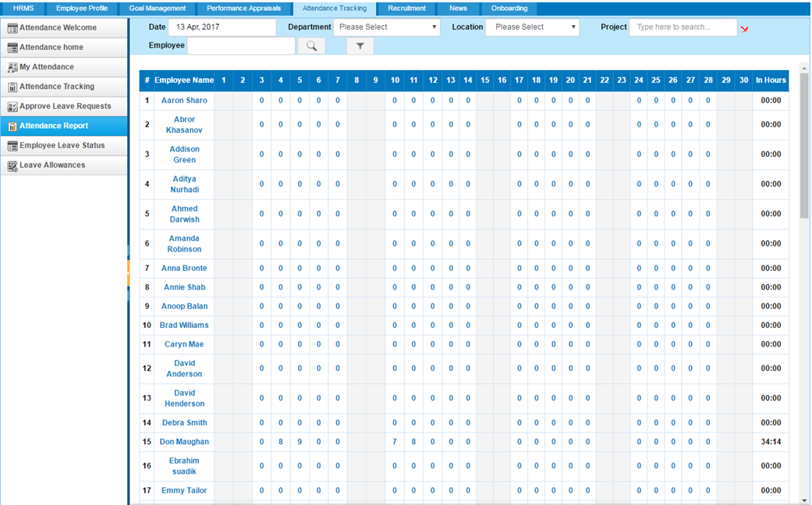Open the Location dropdown

(x=532, y=27)
